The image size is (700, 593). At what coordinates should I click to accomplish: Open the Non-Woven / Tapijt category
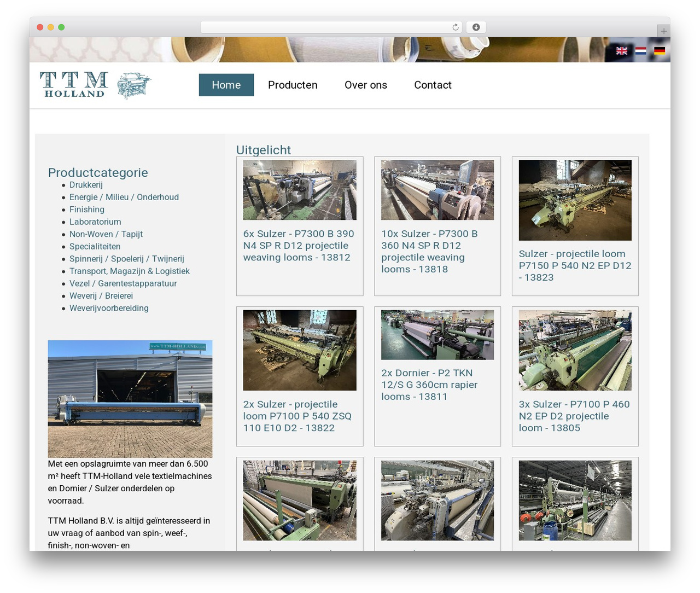click(x=106, y=234)
